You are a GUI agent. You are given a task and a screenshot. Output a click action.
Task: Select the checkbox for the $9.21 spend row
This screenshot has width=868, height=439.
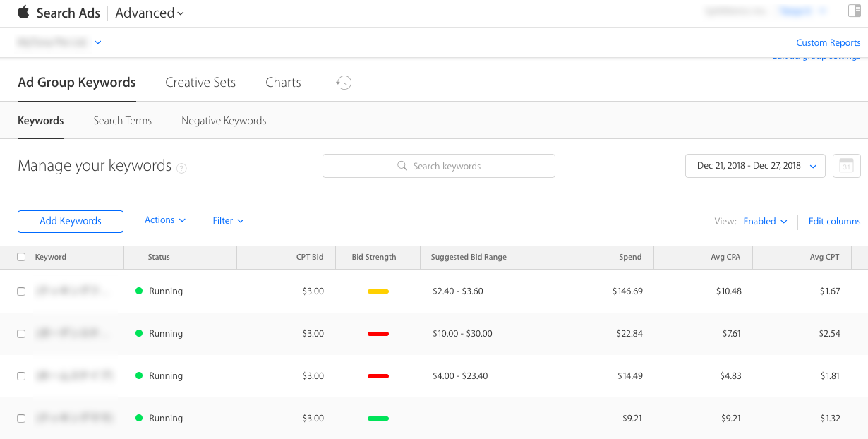point(21,419)
